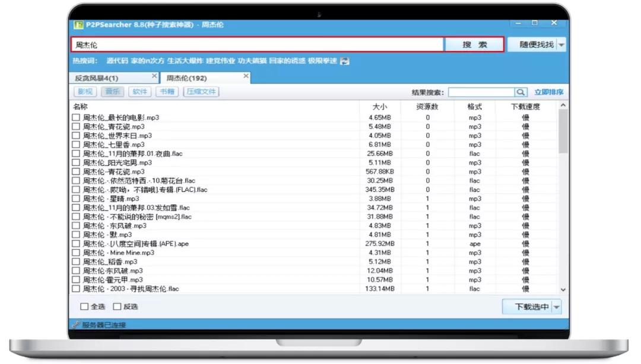Check the box for 周杰伦-霍元甲.mp3
This screenshot has width=641, height=364.
tap(75, 280)
